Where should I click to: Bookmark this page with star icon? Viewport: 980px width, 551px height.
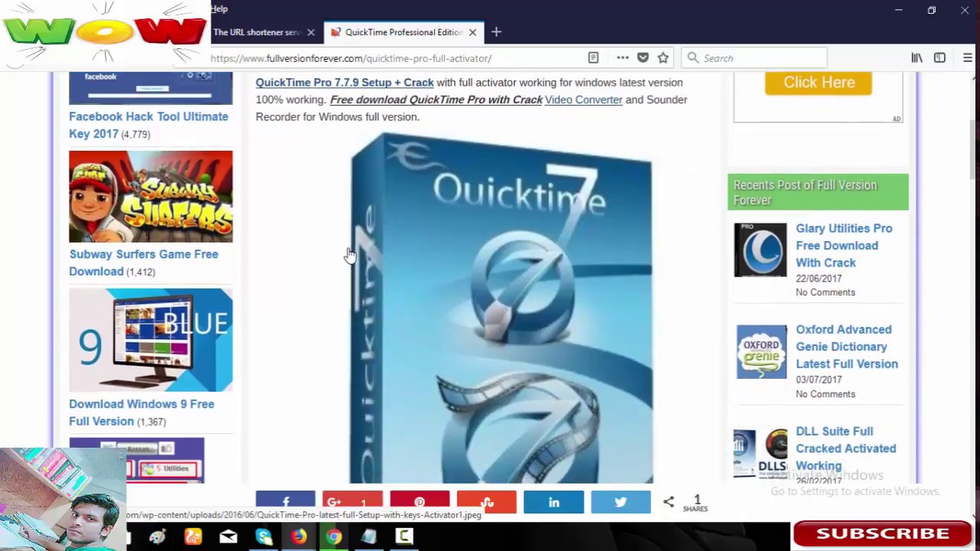(663, 58)
